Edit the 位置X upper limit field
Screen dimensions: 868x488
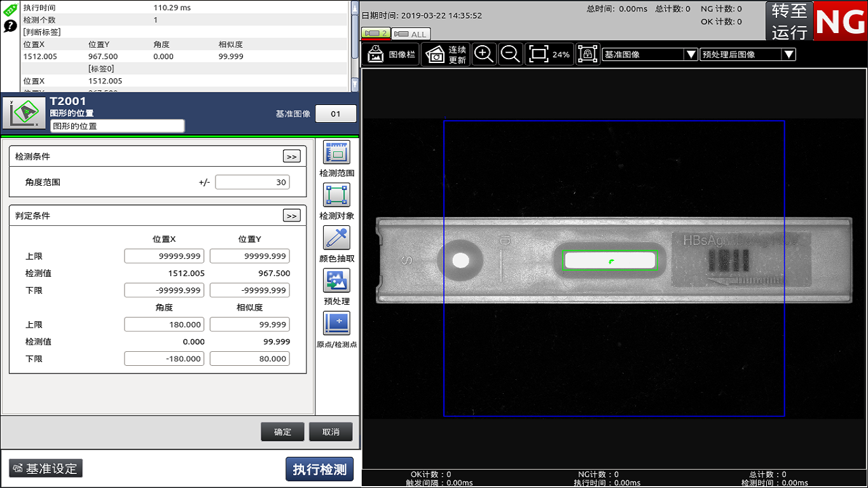(x=165, y=256)
